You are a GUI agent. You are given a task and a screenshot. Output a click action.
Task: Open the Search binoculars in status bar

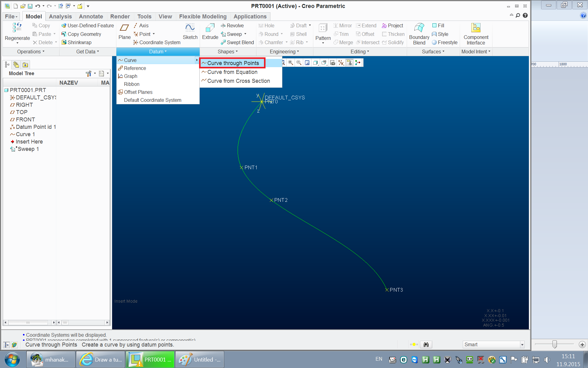[x=426, y=344]
